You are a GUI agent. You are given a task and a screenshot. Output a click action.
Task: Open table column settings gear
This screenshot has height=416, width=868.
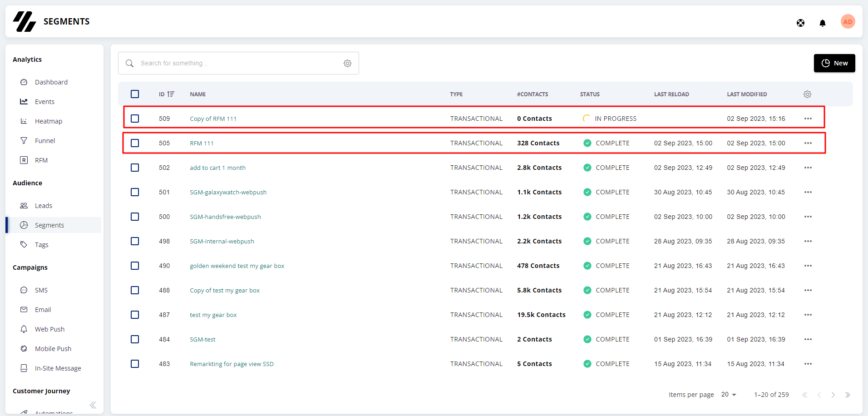pyautogui.click(x=807, y=94)
